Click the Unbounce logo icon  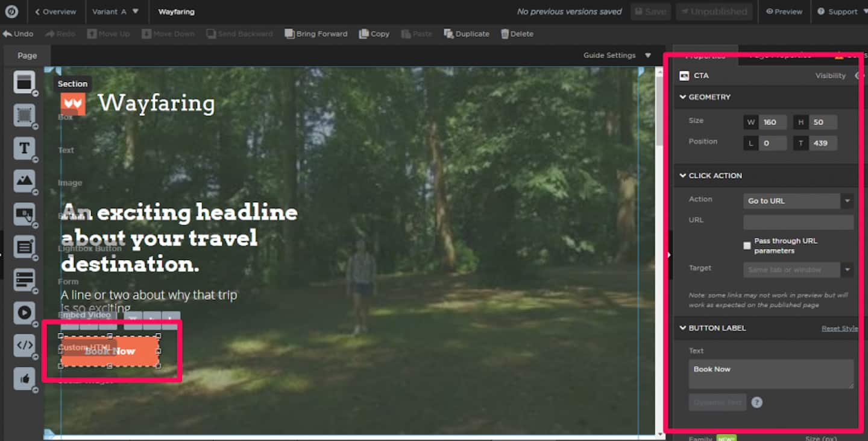point(11,11)
